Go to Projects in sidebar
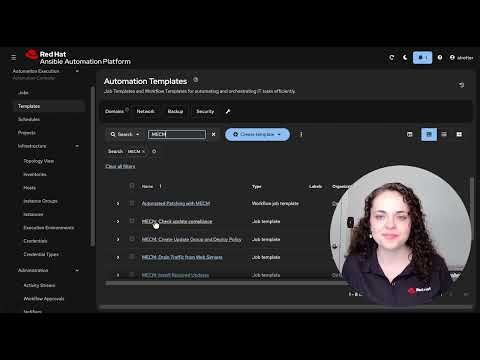Screen dimensions: 480x360 pyautogui.click(x=27, y=133)
